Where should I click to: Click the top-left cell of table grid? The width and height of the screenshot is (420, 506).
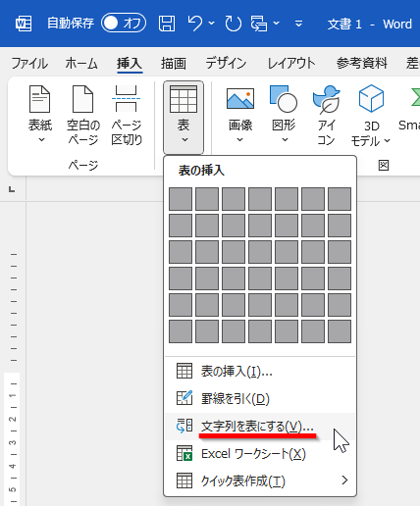[x=181, y=199]
